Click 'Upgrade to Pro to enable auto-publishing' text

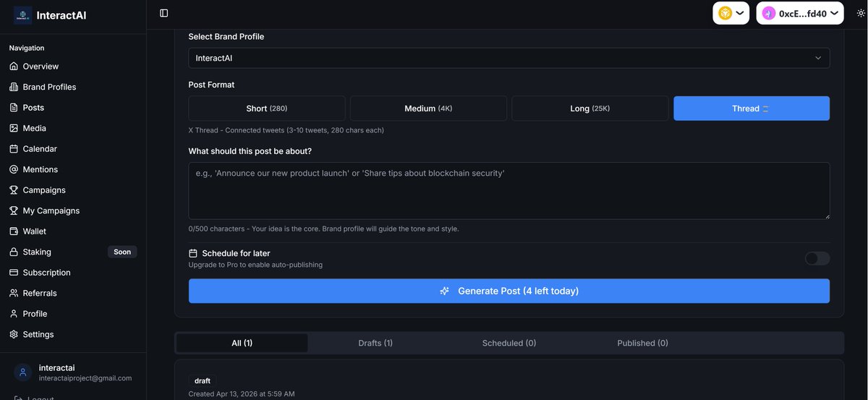pos(255,265)
